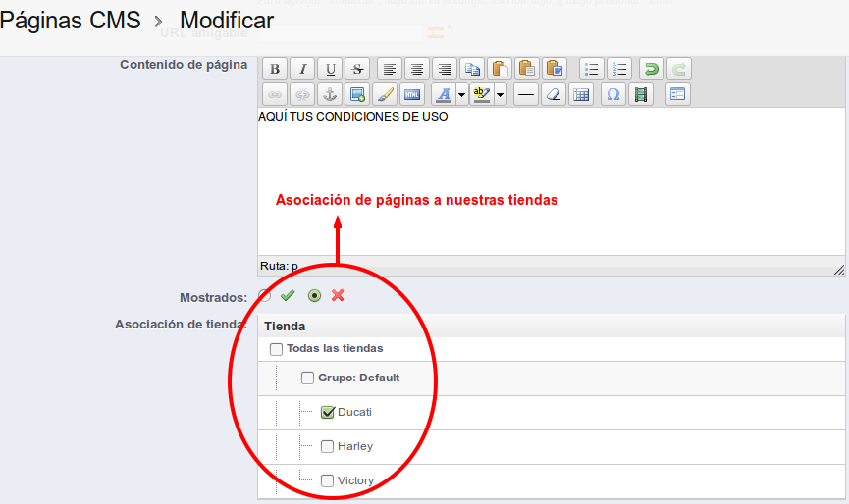849x504 pixels.
Task: Apply italic formatting
Action: point(303,69)
